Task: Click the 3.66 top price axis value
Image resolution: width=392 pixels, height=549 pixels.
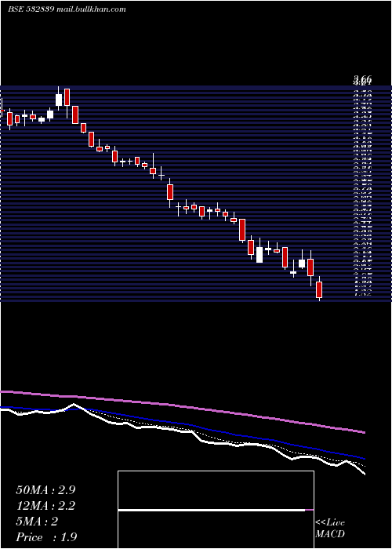Action: [362, 79]
